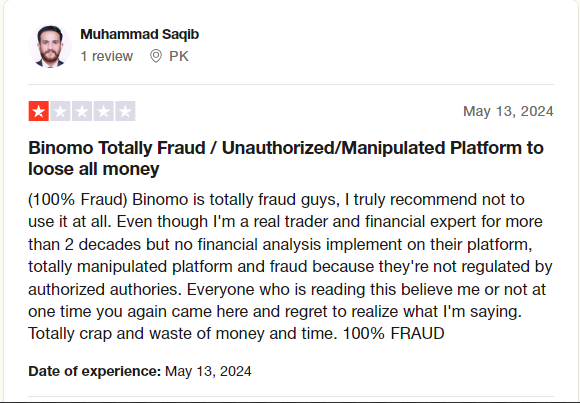The image size is (580, 403).
Task: Click the date of experience value
Action: (x=208, y=371)
